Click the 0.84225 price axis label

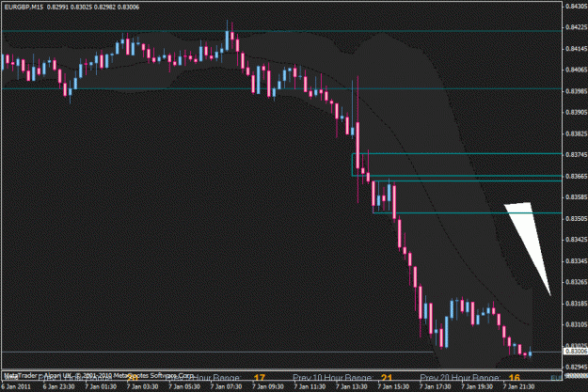point(577,27)
